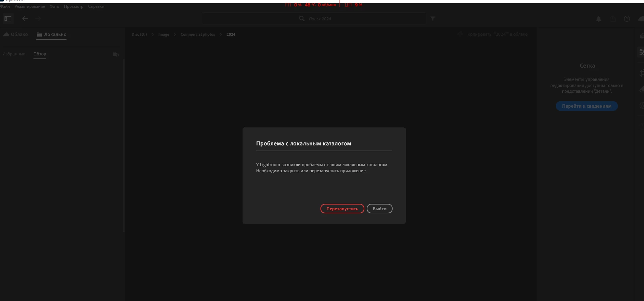Click the chevron after Commercial photos

tap(221, 34)
